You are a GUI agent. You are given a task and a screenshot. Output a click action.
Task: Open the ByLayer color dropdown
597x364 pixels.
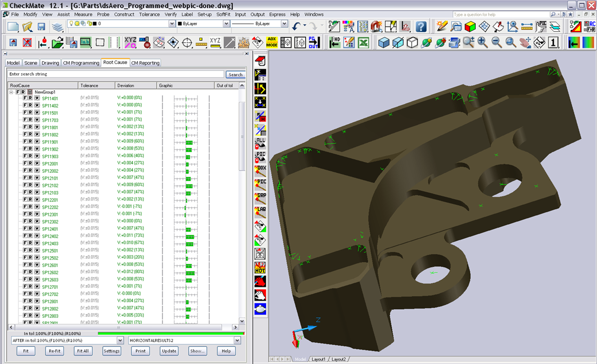(x=226, y=24)
